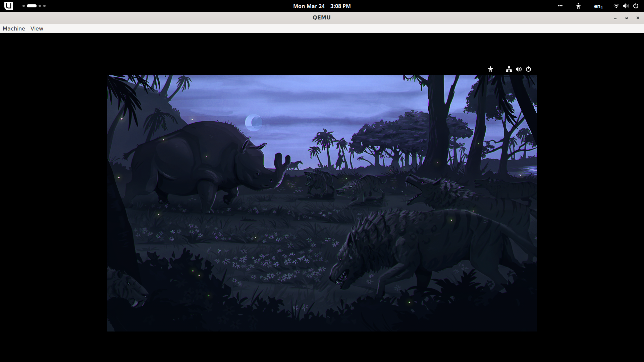
Task: Click the three-dots tray icon in top bar
Action: [x=560, y=6]
